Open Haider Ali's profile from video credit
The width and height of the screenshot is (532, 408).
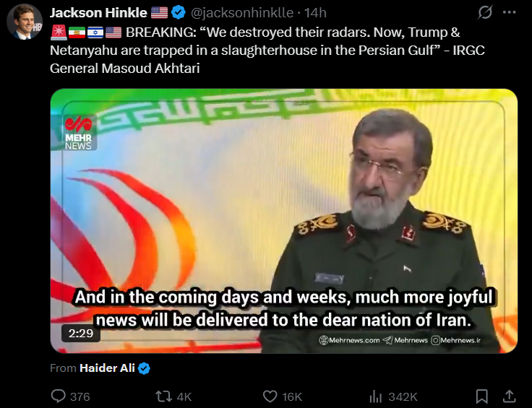(107, 368)
